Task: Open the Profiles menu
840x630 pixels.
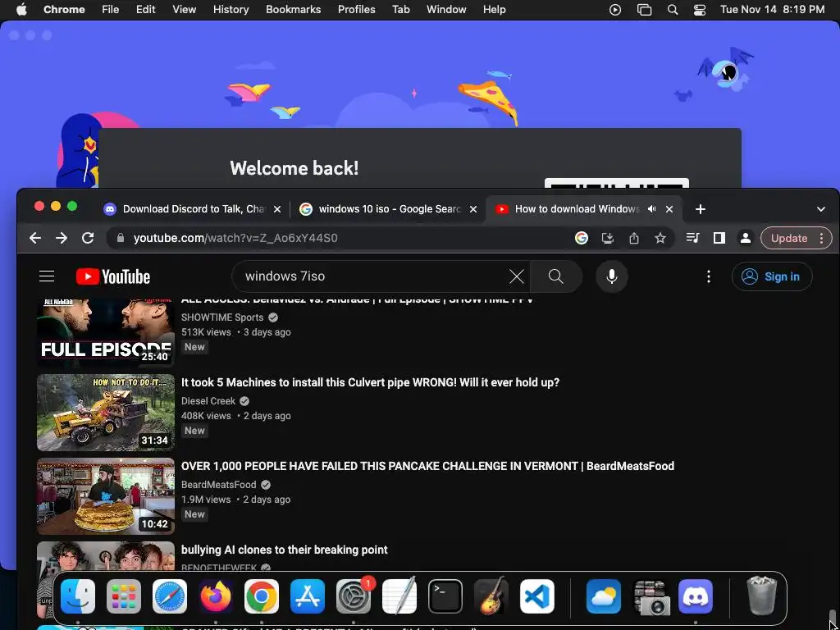Action: click(x=356, y=10)
